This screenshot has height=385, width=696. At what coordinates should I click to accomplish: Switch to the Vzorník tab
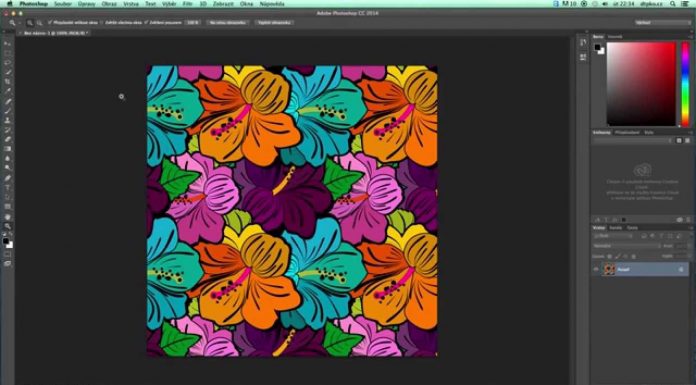(x=615, y=36)
